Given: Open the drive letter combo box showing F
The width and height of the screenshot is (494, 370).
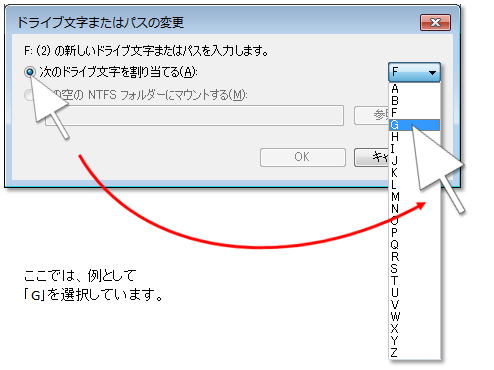Looking at the screenshot, I should pos(415,72).
